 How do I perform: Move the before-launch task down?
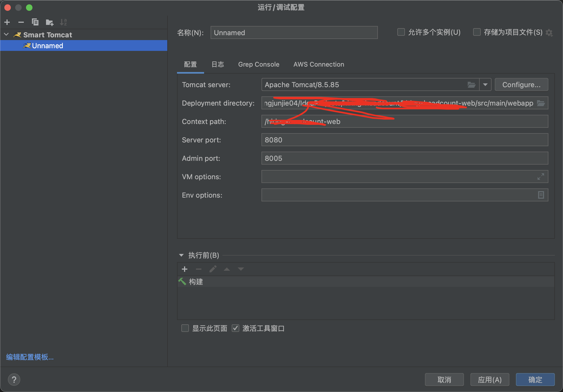241,269
